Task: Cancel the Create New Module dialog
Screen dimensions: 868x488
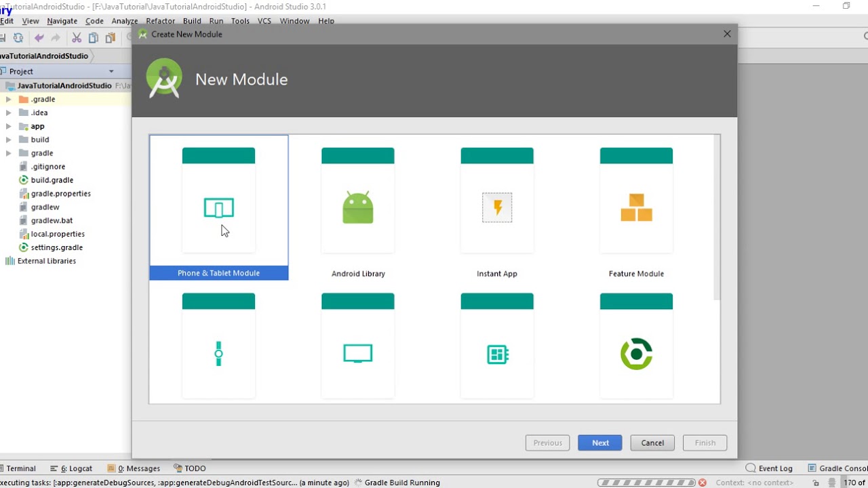Action: click(x=652, y=443)
